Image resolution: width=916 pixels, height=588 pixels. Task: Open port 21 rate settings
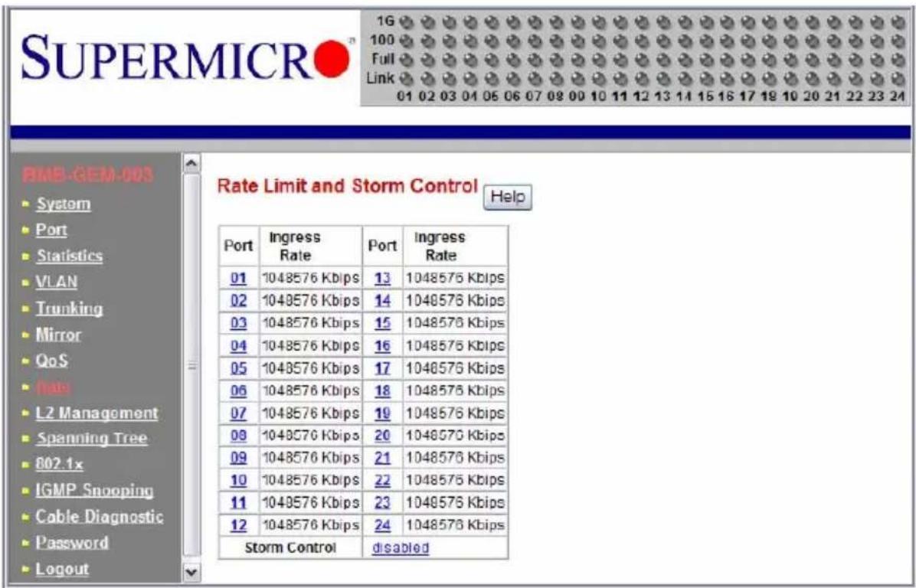tap(382, 459)
